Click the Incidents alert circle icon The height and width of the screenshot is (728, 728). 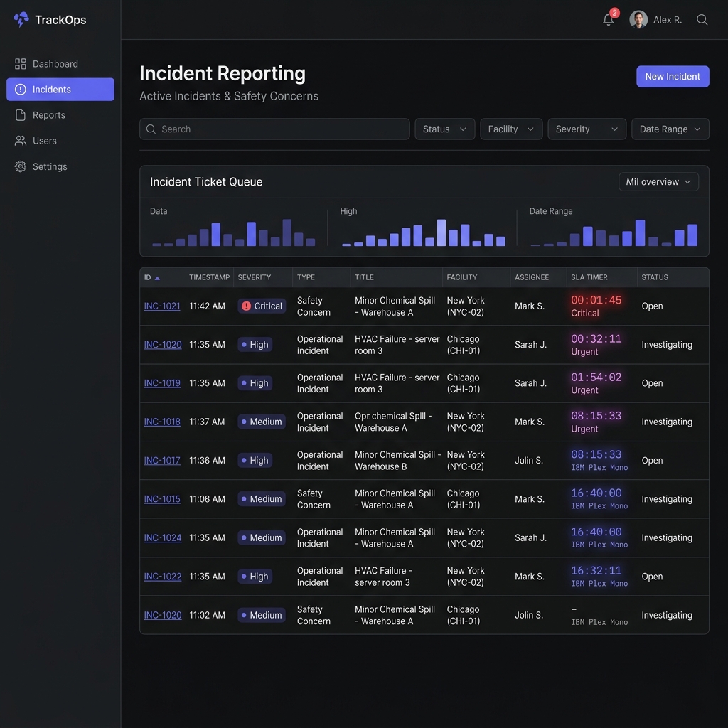[21, 89]
